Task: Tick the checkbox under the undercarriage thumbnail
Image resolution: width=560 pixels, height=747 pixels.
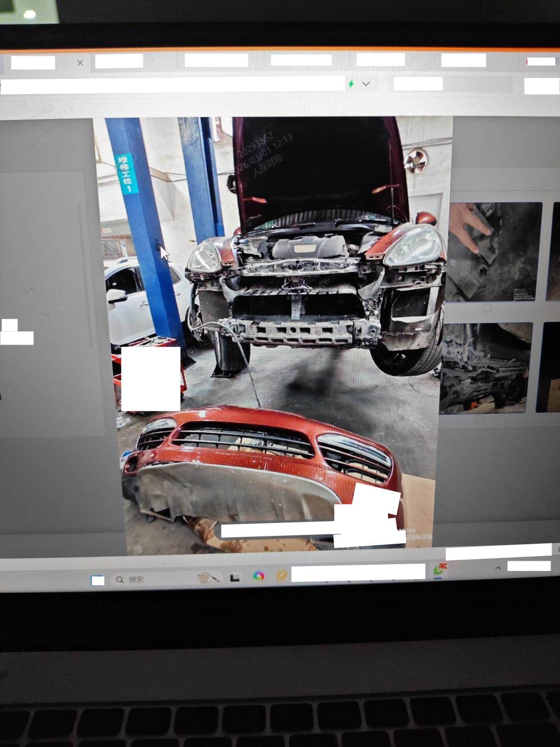Action: click(x=479, y=420)
